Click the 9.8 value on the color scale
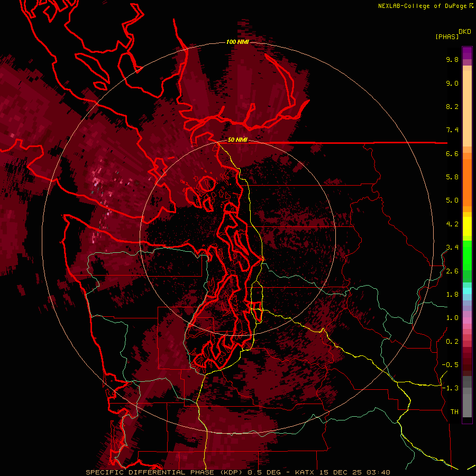 click(452, 59)
